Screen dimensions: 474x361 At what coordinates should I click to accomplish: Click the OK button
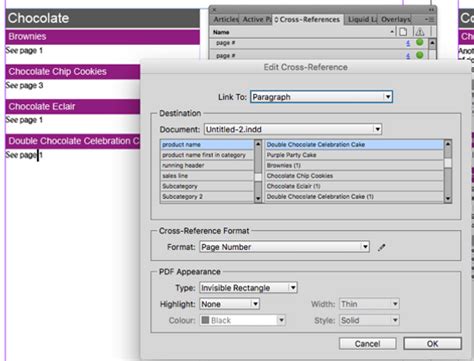click(x=432, y=344)
